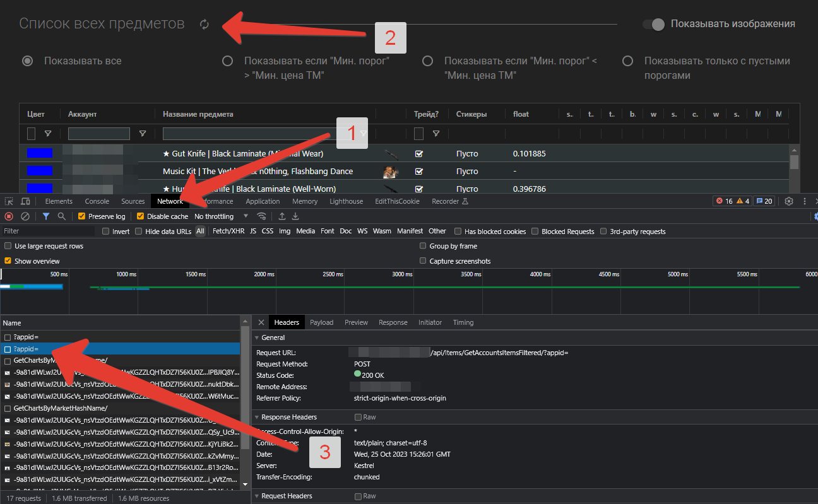Viewport: 818px width, 504px height.
Task: Uncheck the Disable cache checkbox
Action: click(141, 216)
